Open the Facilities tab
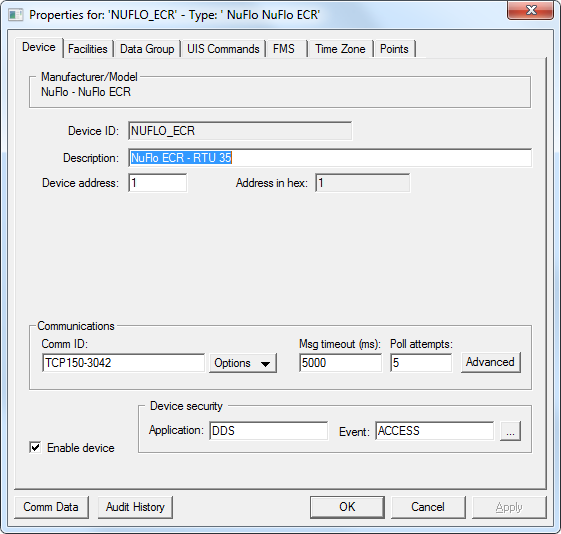The height and width of the screenshot is (534, 561). (88, 49)
